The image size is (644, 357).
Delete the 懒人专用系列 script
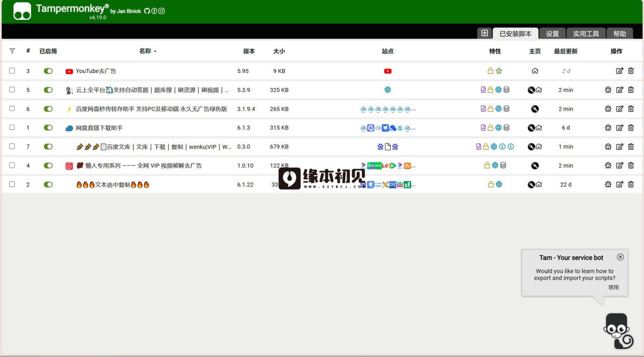(x=631, y=165)
